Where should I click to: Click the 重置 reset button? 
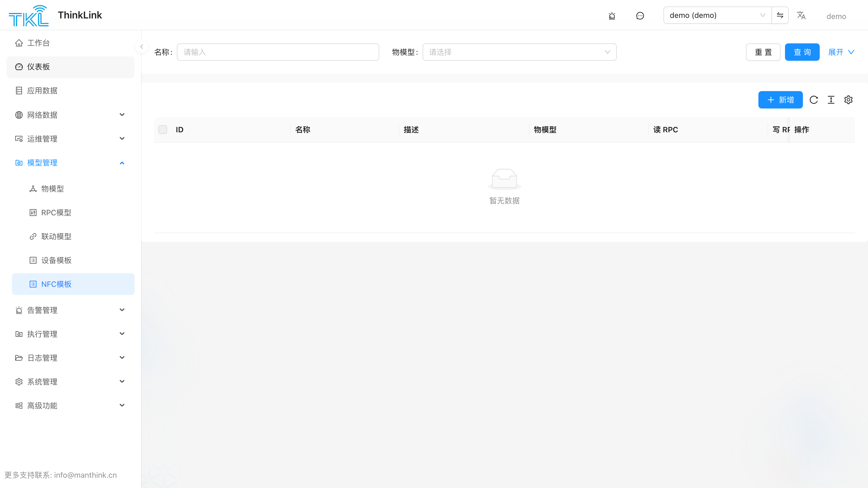click(763, 52)
